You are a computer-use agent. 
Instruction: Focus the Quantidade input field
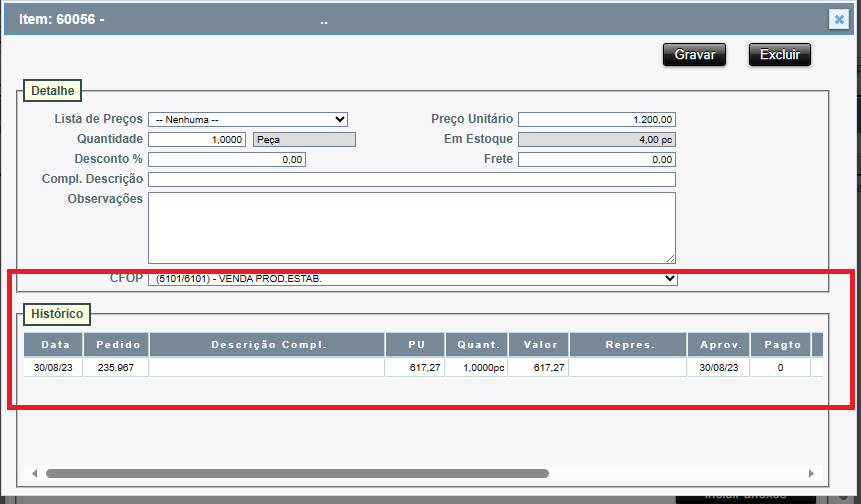(197, 139)
